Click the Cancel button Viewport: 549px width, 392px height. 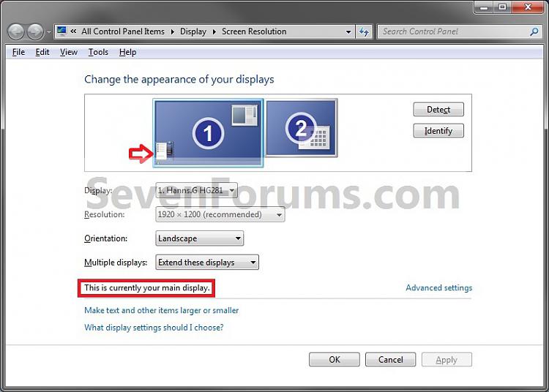click(x=390, y=360)
